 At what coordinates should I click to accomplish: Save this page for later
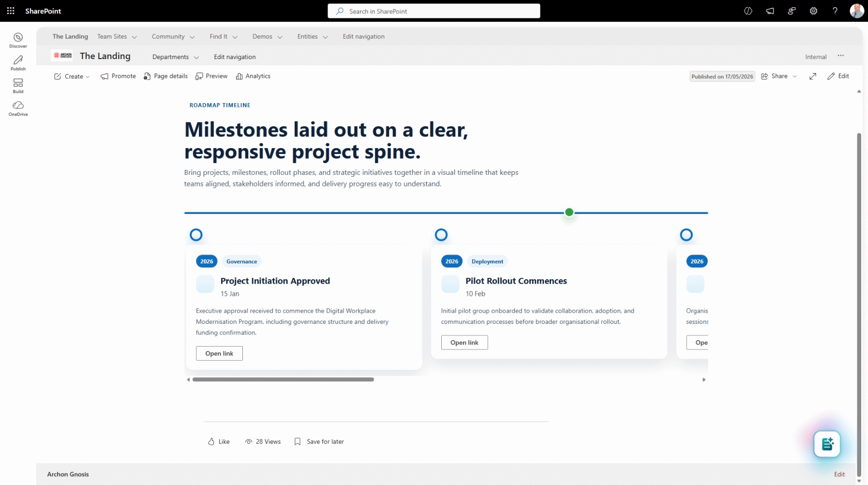point(319,441)
